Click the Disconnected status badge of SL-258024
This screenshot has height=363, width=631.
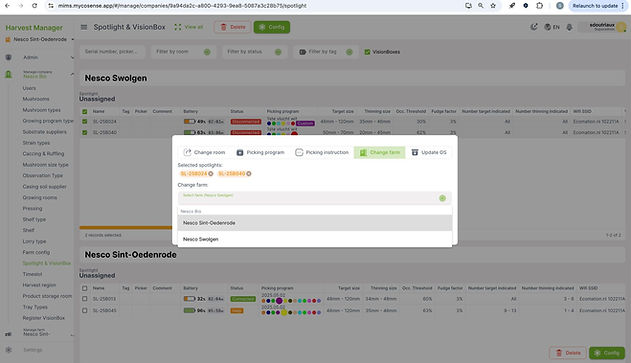(245, 122)
